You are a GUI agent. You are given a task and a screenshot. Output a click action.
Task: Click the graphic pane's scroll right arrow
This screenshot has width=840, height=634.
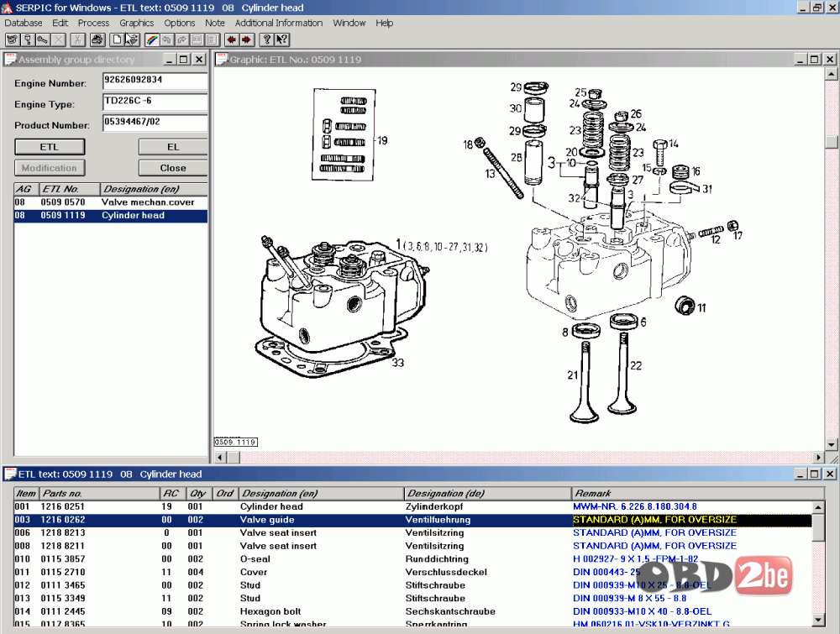click(x=818, y=458)
